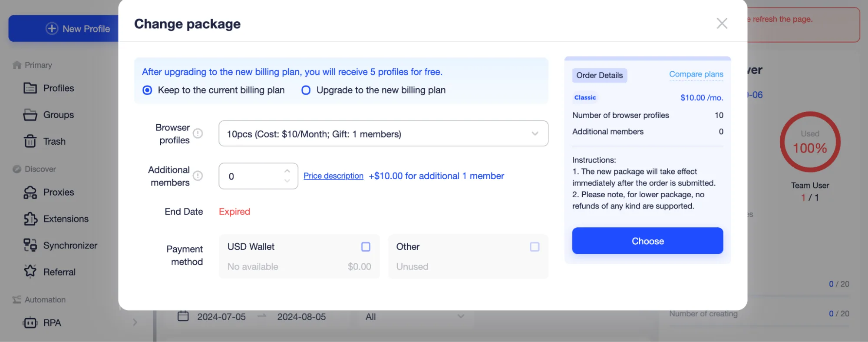The image size is (868, 342).
Task: Open the Referral star icon
Action: pos(30,272)
